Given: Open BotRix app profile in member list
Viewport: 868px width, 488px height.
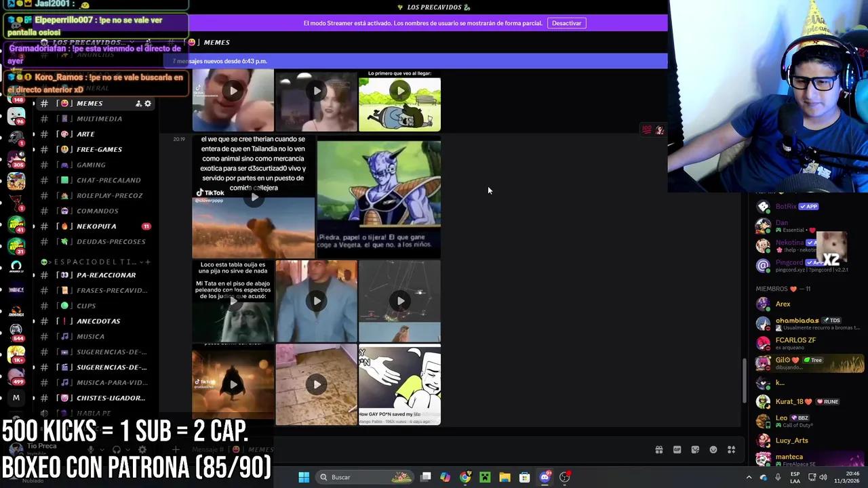Looking at the screenshot, I should point(810,207).
